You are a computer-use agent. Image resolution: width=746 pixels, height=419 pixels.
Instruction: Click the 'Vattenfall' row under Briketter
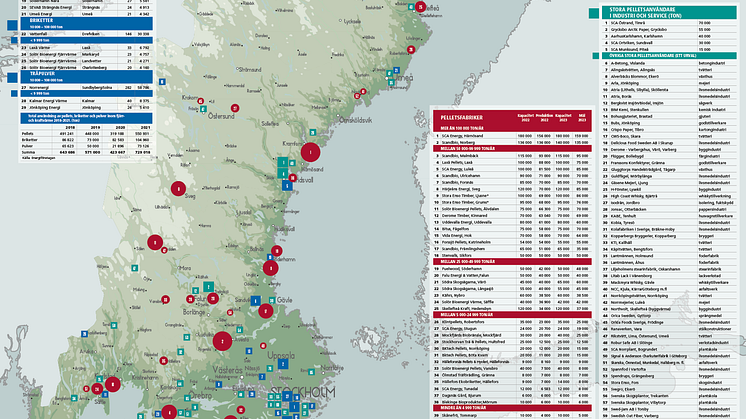click(86, 34)
